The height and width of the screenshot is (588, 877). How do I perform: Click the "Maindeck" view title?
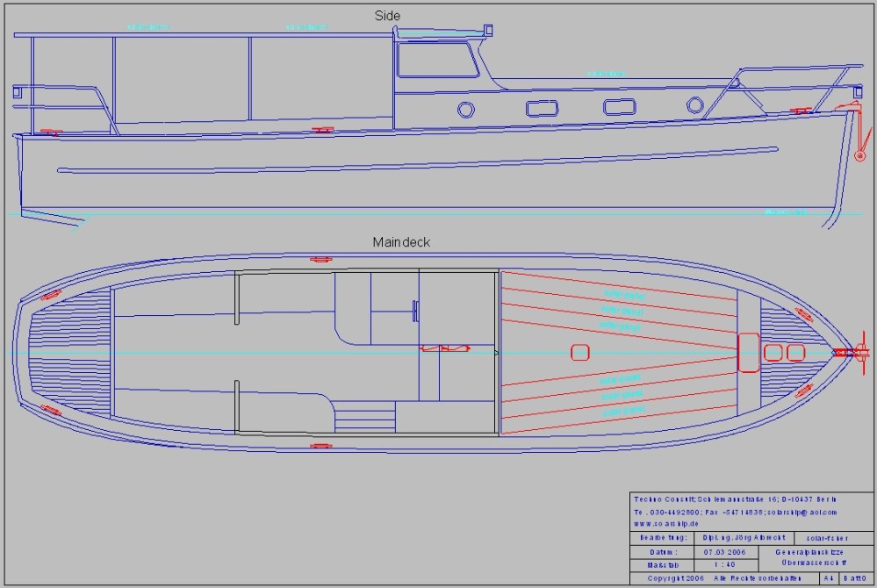click(401, 242)
